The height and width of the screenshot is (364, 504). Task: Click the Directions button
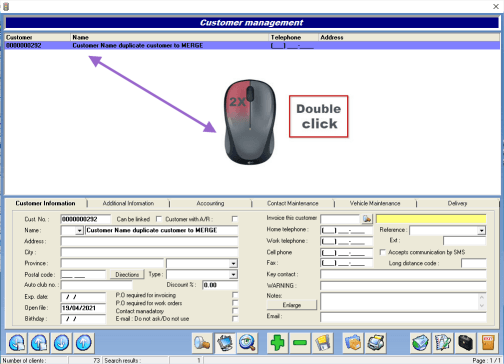click(127, 274)
